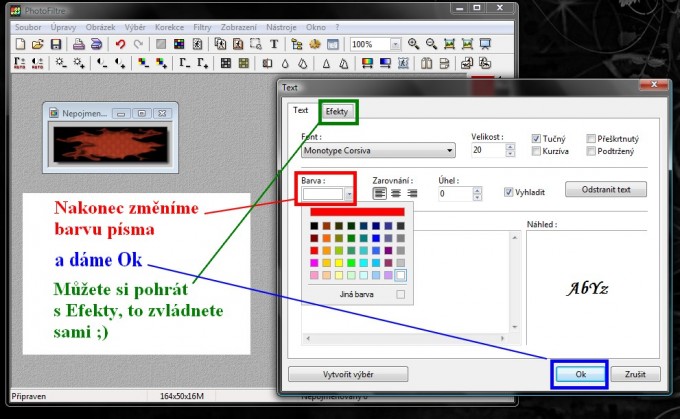Image resolution: width=680 pixels, height=419 pixels.
Task: Click the Vytvořit výběr button
Action: point(348,374)
